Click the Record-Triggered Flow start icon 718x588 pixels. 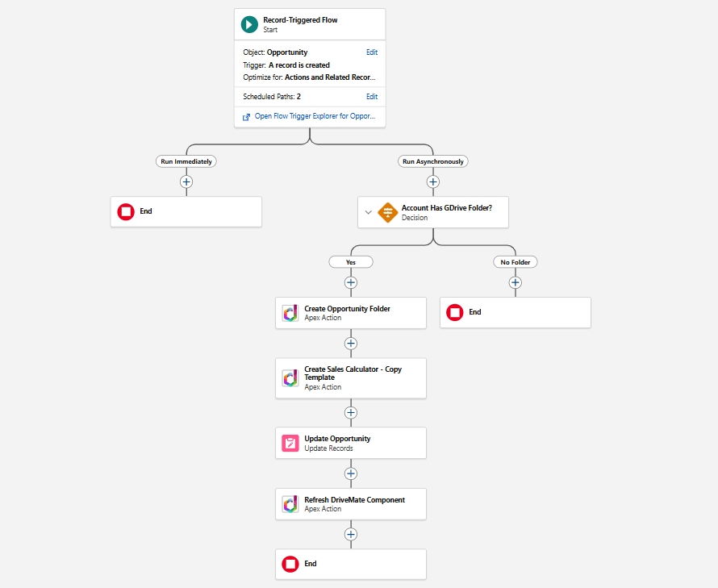248,24
